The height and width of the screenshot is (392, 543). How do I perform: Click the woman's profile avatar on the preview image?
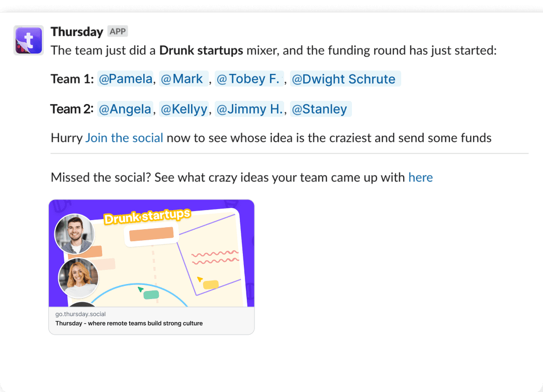[78, 278]
